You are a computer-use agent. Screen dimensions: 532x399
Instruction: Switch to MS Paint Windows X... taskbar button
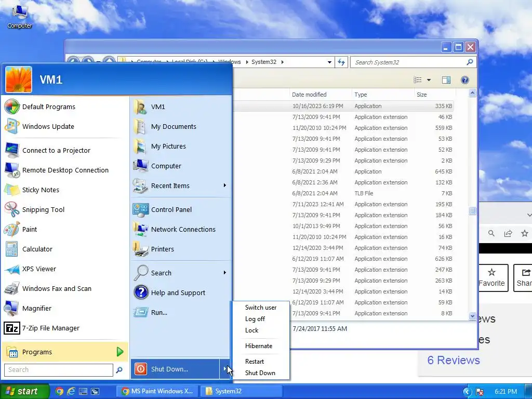point(157,391)
